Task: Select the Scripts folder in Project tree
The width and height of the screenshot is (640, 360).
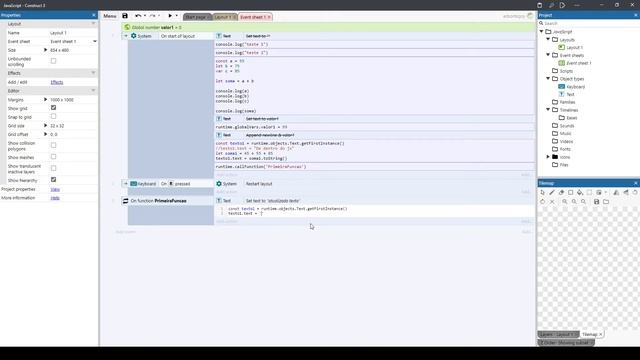Action: [566, 71]
